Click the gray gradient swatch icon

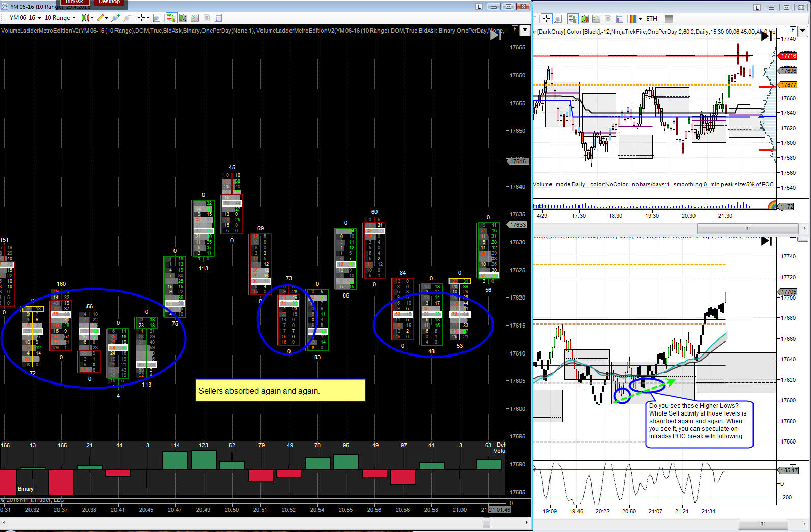point(669,19)
